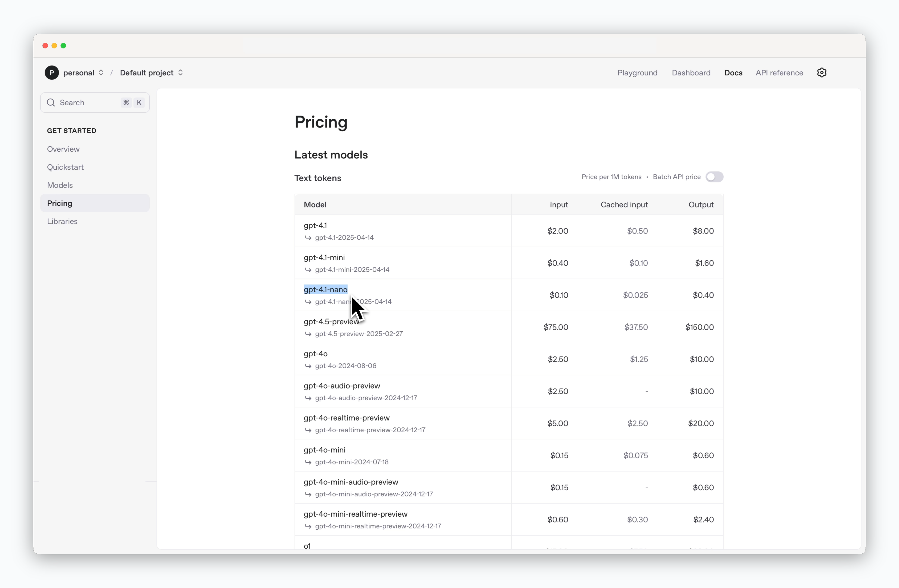Click the gpt-4o-mini model name
Screen dimensions: 899x588
coord(325,450)
